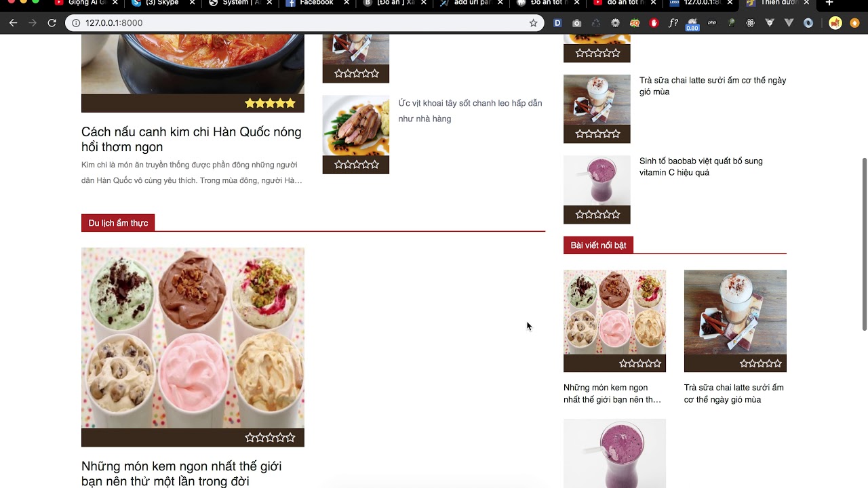Open featured Trà sữa chai latte title link
Image resolution: width=868 pixels, height=488 pixels.
tap(734, 394)
